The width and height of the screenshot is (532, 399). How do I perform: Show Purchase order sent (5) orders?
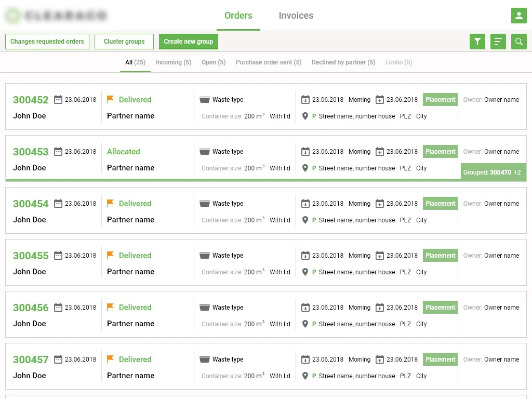268,62
